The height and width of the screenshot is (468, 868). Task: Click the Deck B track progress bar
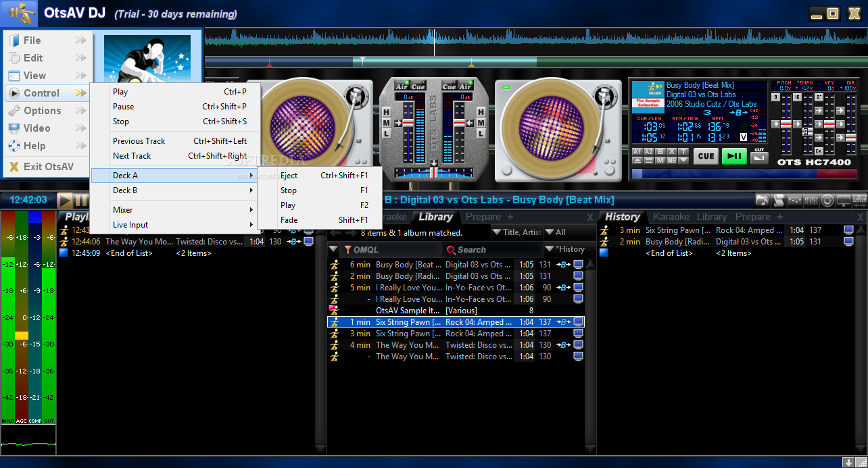coord(744,174)
